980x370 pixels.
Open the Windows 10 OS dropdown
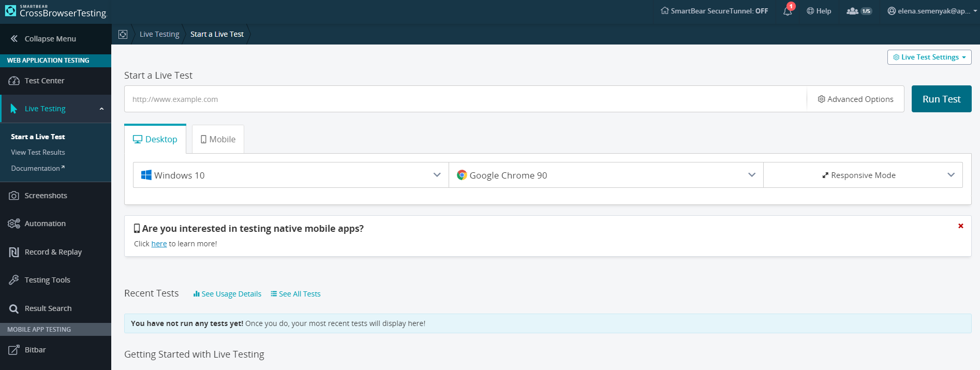point(291,175)
